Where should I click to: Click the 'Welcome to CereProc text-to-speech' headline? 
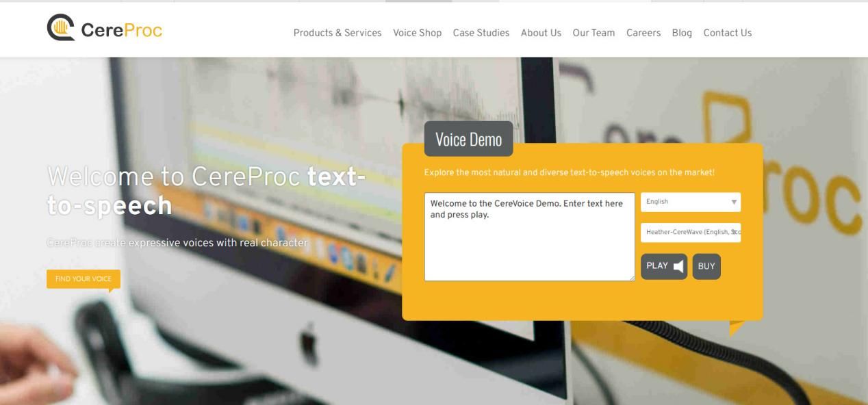click(x=206, y=190)
